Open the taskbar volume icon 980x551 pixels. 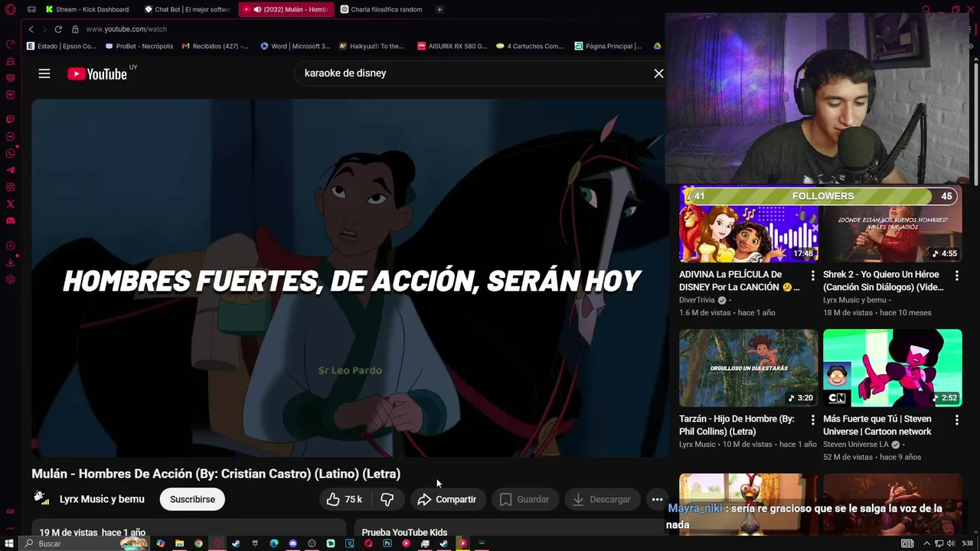(950, 543)
